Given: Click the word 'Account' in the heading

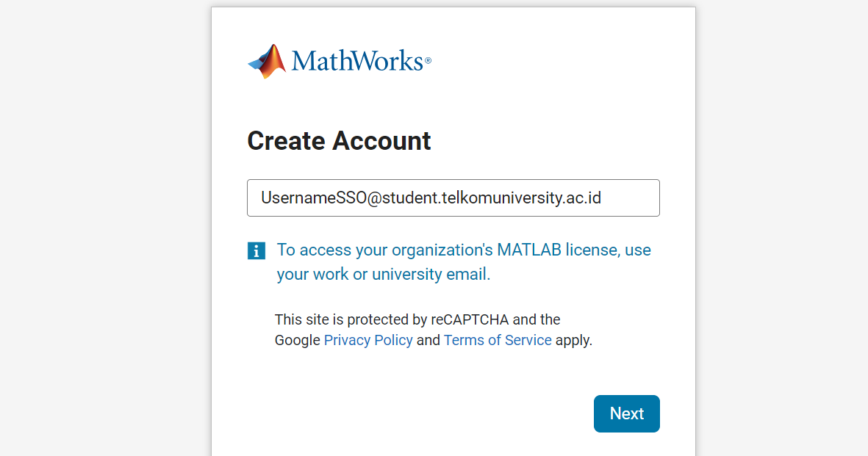Looking at the screenshot, I should tap(381, 140).
